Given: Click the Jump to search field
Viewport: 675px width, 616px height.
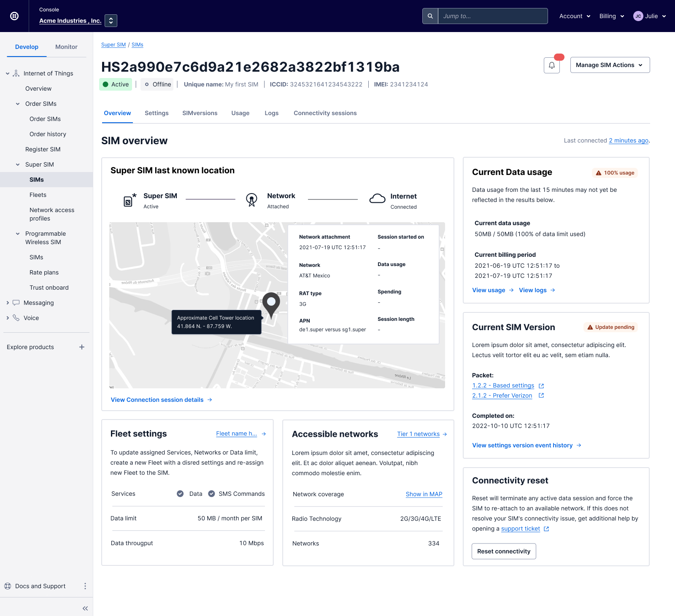Looking at the screenshot, I should point(492,16).
